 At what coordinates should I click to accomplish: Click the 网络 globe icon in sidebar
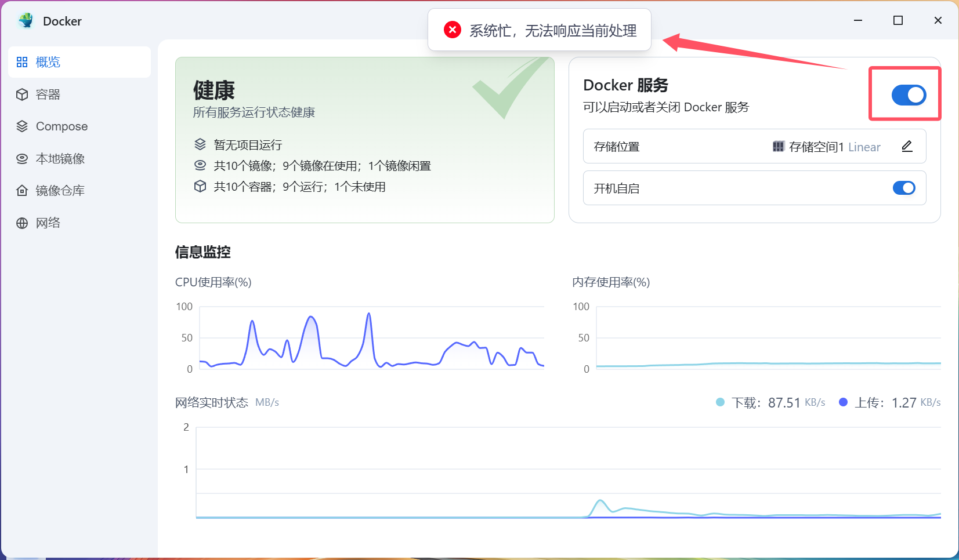[x=22, y=223]
